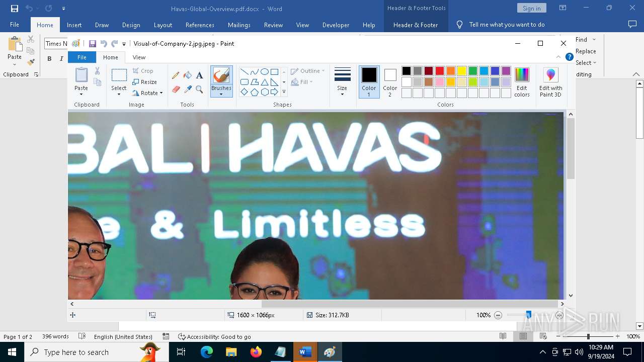Click Paint zoom out minus button
The image size is (644, 362).
click(x=498, y=315)
